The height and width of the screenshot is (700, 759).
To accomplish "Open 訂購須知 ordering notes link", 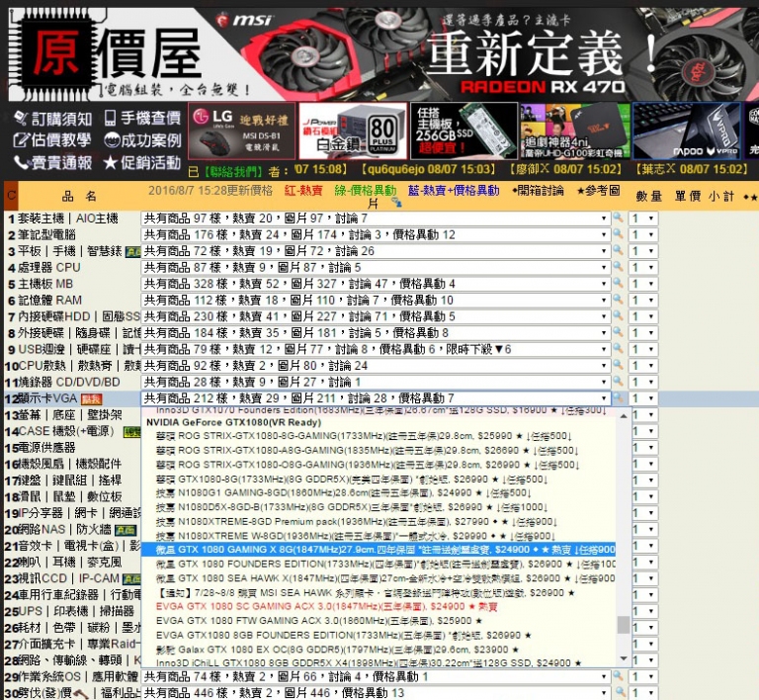I will 52,118.
